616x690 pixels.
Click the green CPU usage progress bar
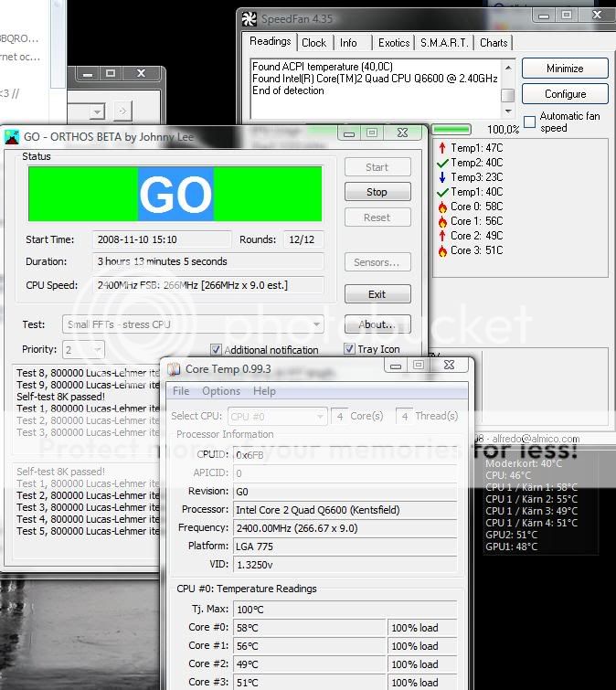451,130
